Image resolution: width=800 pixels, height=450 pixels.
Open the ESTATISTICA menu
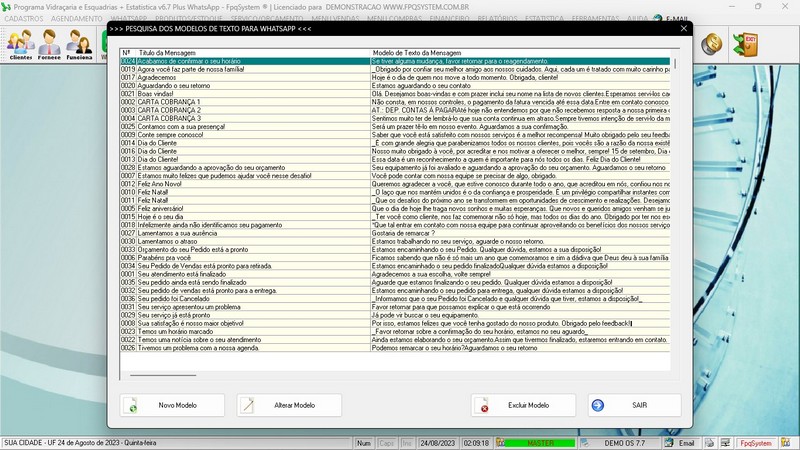point(544,19)
